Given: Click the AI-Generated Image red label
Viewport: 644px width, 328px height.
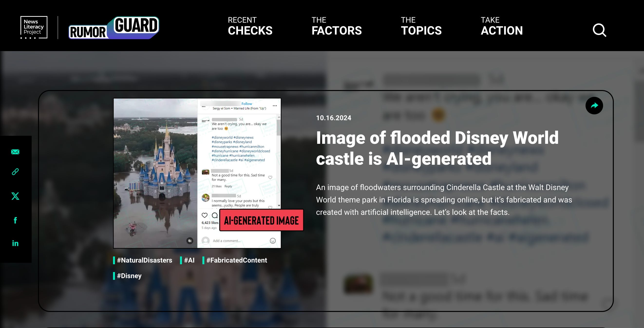Looking at the screenshot, I should pos(261,220).
